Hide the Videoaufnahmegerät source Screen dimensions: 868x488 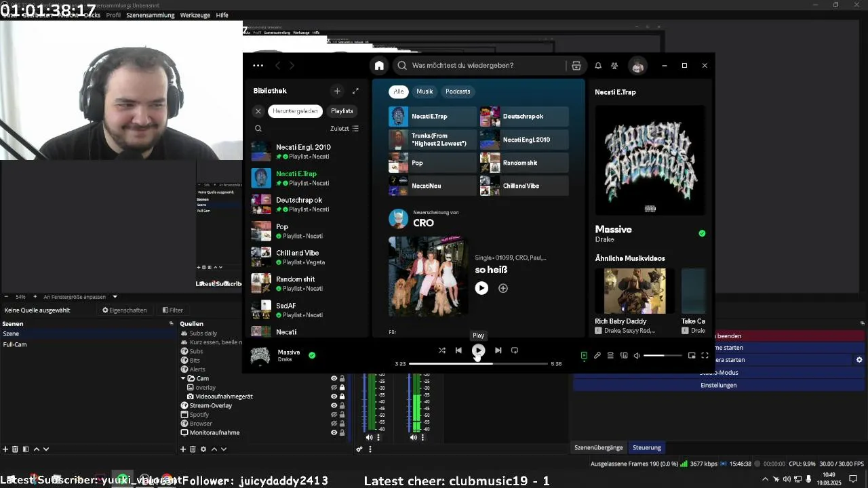334,396
